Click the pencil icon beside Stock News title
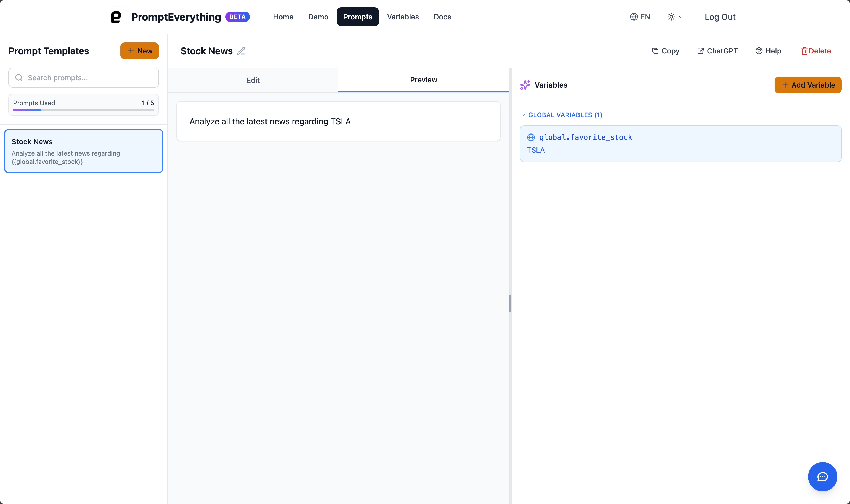 point(241,51)
